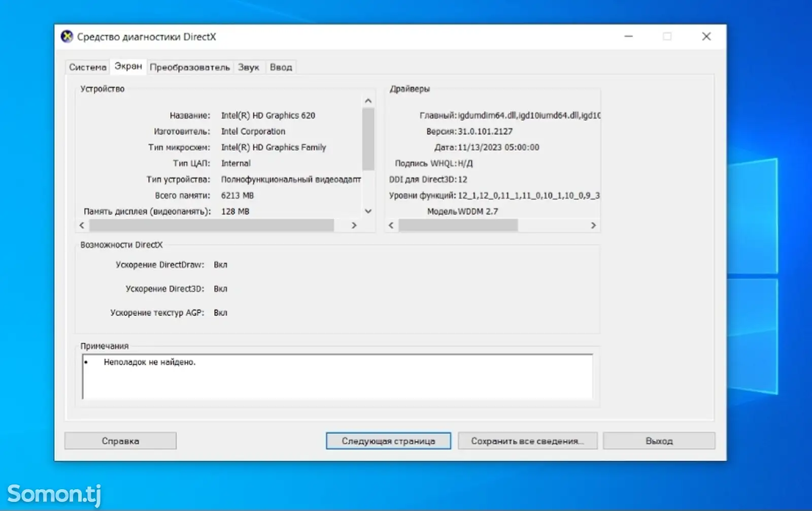Screen dimensions: 812x511
Task: Click the DirectX icon in title bar
Action: coord(66,37)
